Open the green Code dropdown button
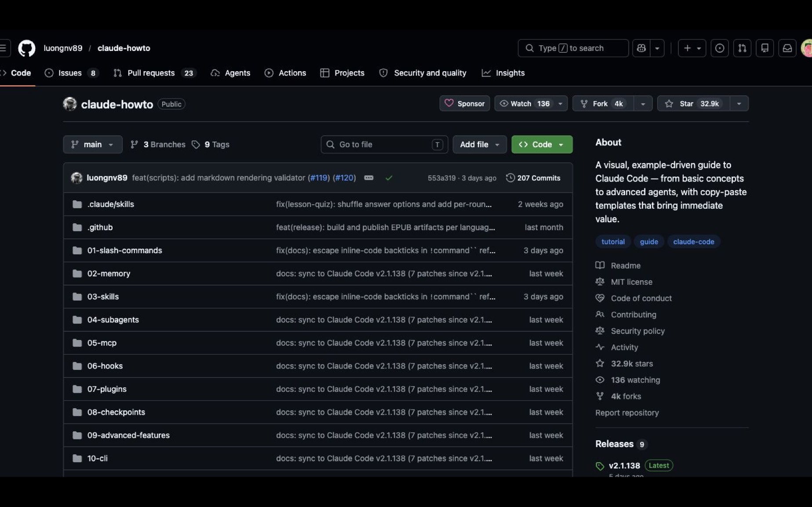Viewport: 812px width, 507px height. click(542, 145)
